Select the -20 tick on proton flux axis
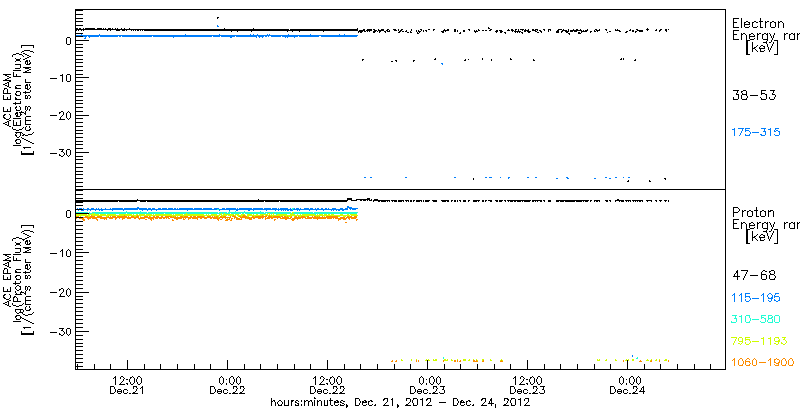The width and height of the screenshot is (800, 410). click(x=60, y=292)
